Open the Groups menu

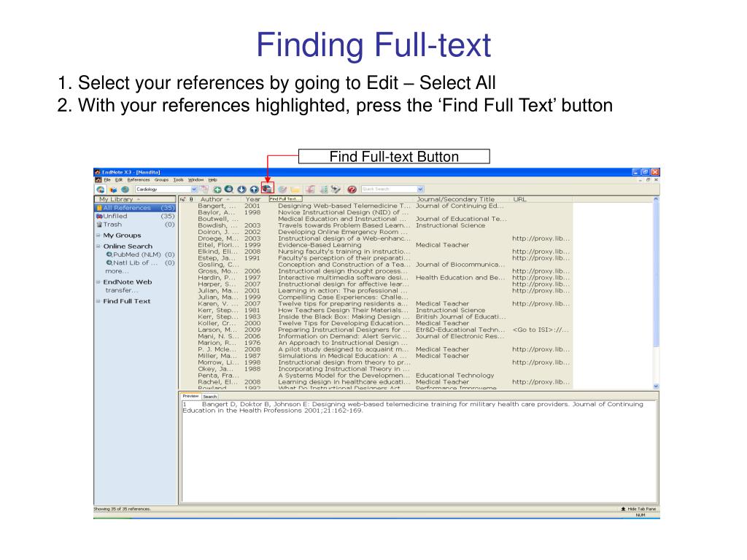coord(161,180)
